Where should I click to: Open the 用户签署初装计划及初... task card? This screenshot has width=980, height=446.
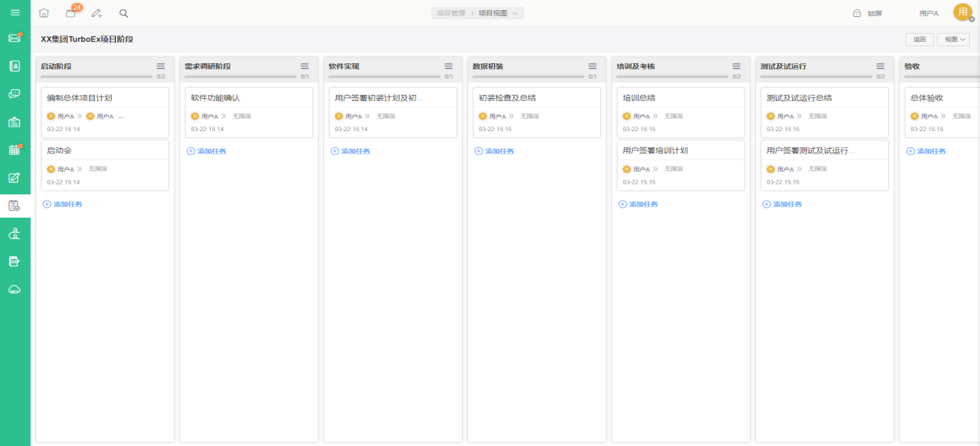[x=392, y=112]
